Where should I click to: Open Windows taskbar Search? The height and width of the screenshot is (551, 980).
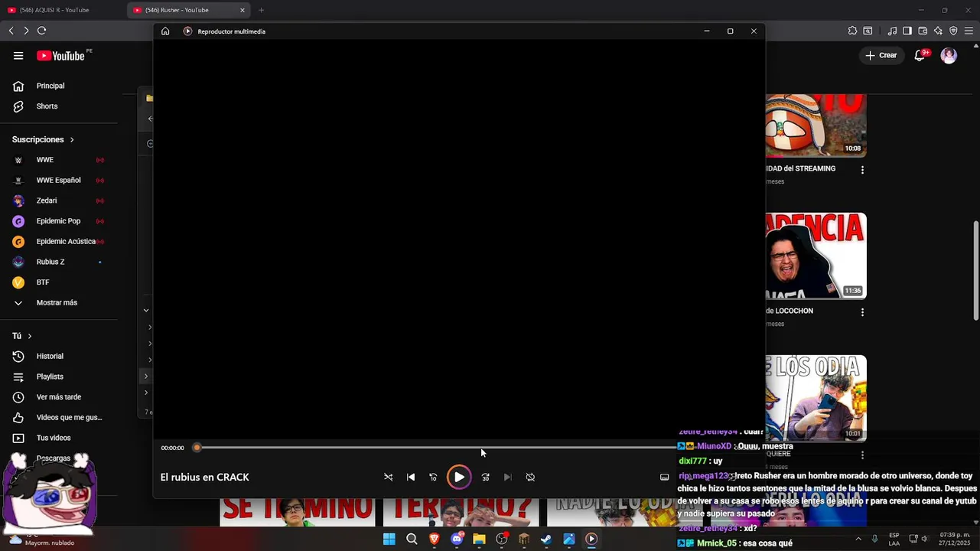tap(412, 539)
